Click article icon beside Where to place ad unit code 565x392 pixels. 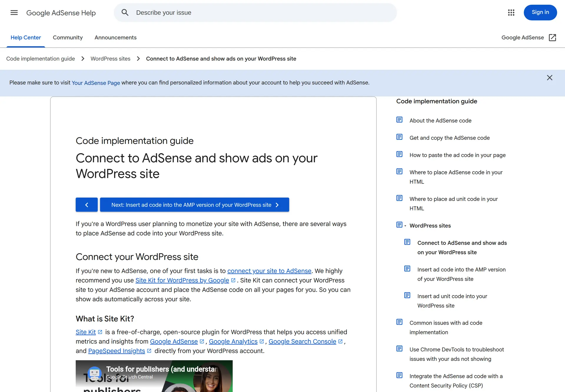coord(399,198)
